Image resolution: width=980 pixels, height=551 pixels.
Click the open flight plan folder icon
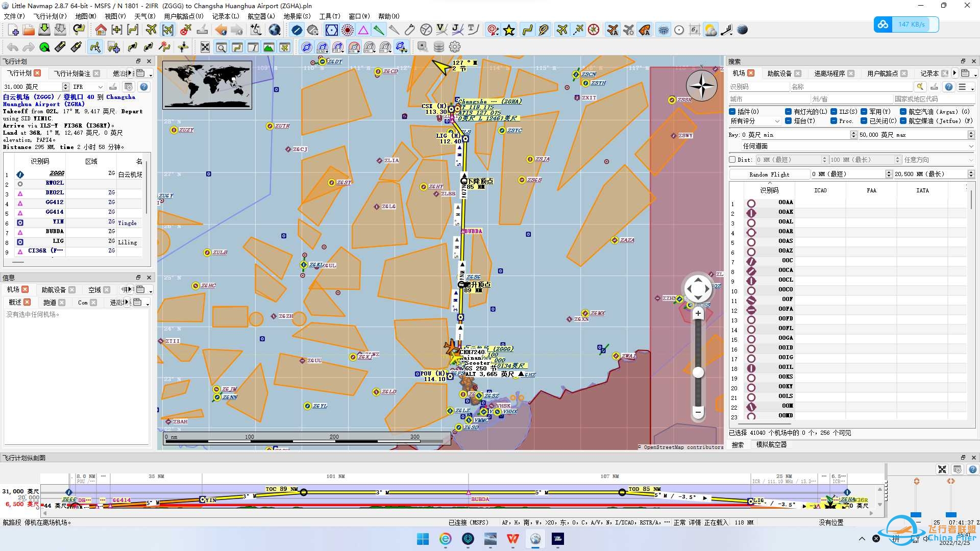[x=29, y=30]
